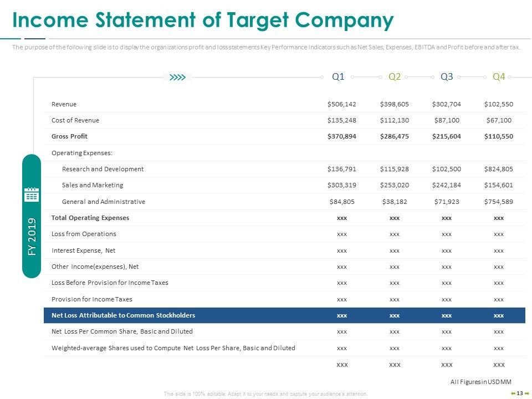Go to previous slide with left arrow
Image resolution: width=532 pixels, height=399 pixels.
pyautogui.click(x=513, y=393)
